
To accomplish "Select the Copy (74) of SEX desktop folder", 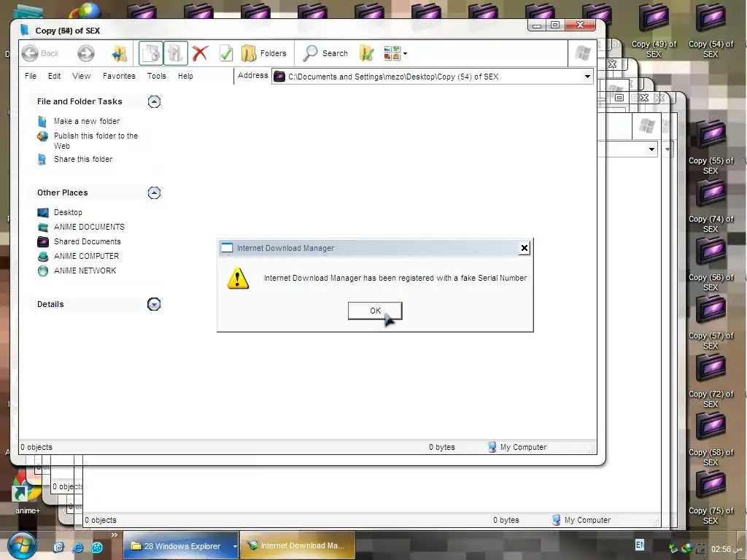I will [711, 206].
